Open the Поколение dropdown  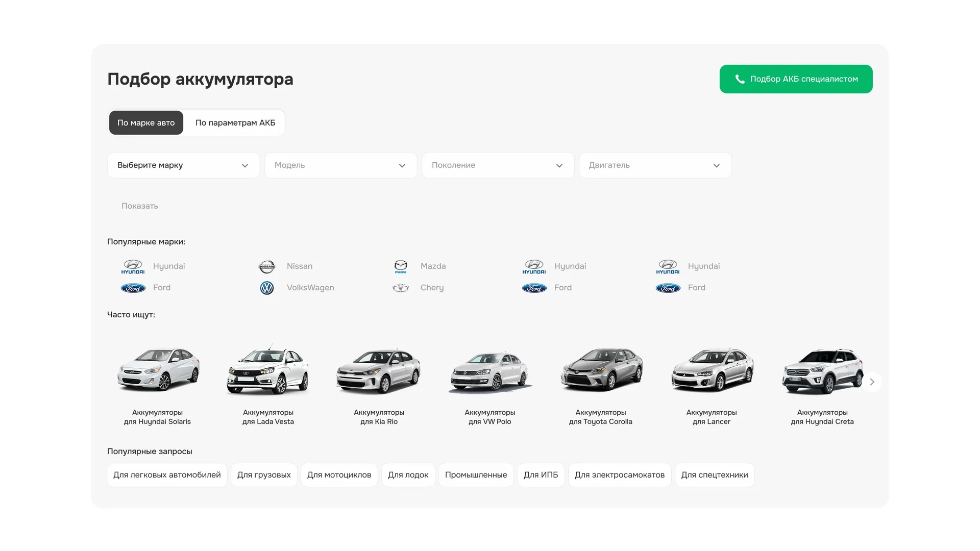click(x=498, y=165)
